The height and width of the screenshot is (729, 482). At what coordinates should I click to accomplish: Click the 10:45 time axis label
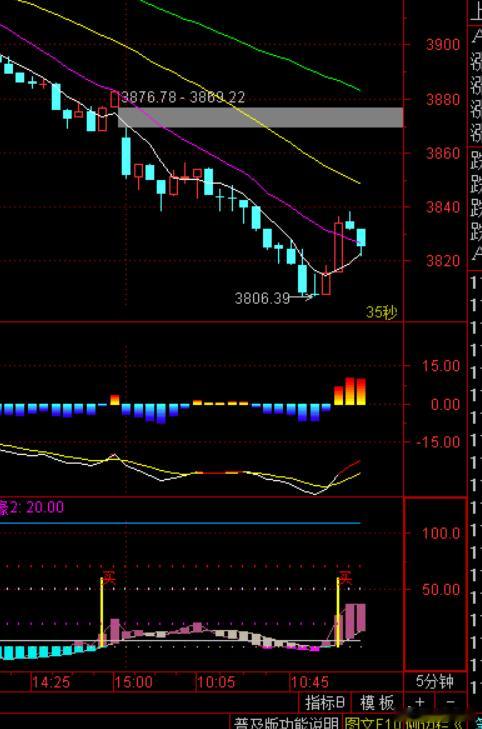click(x=309, y=682)
